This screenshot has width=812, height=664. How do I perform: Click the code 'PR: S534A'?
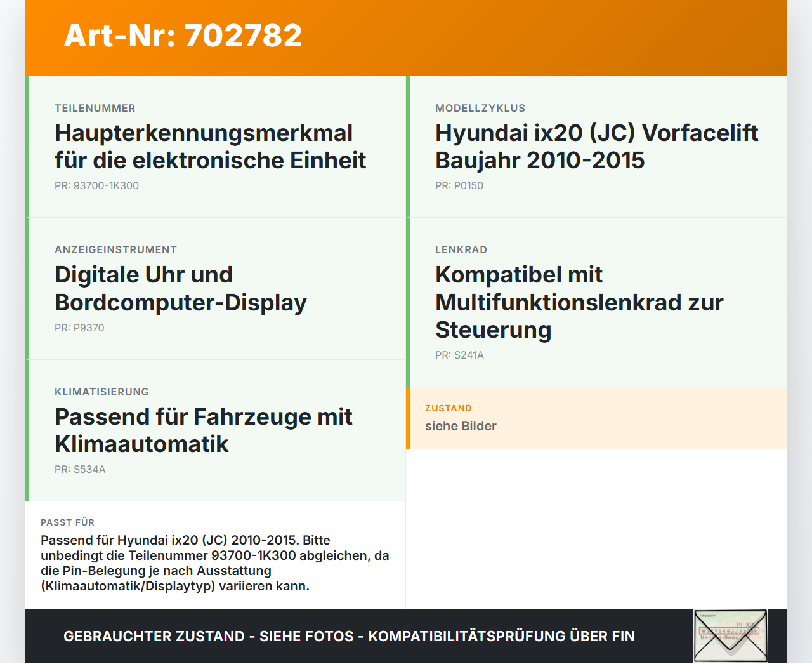coord(80,469)
